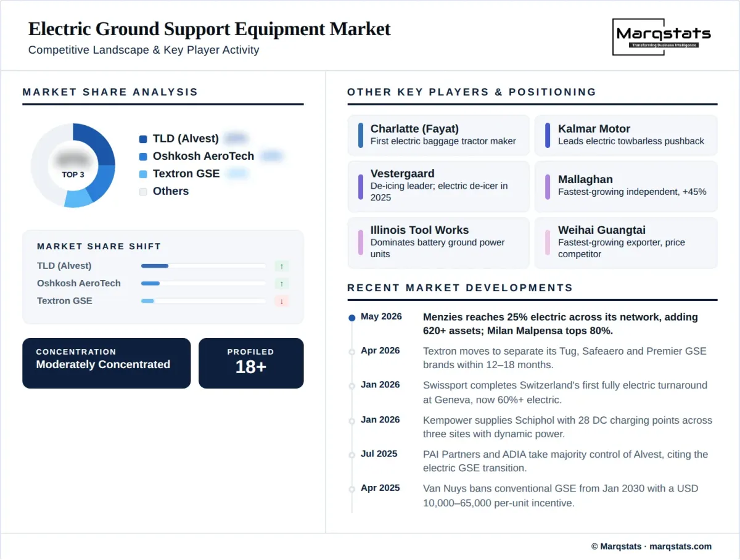
Task: Click the 'MARKET SHARE SHIFT' heading
Action: coord(99,246)
